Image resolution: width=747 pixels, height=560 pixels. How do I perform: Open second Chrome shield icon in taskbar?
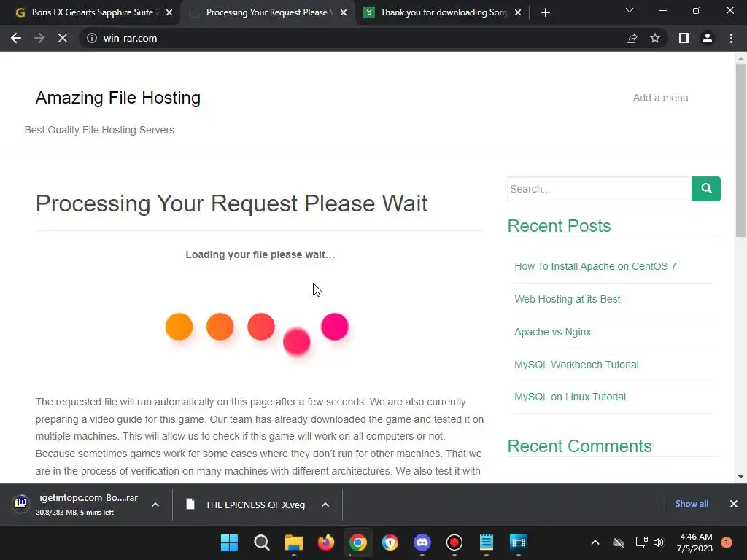390,542
